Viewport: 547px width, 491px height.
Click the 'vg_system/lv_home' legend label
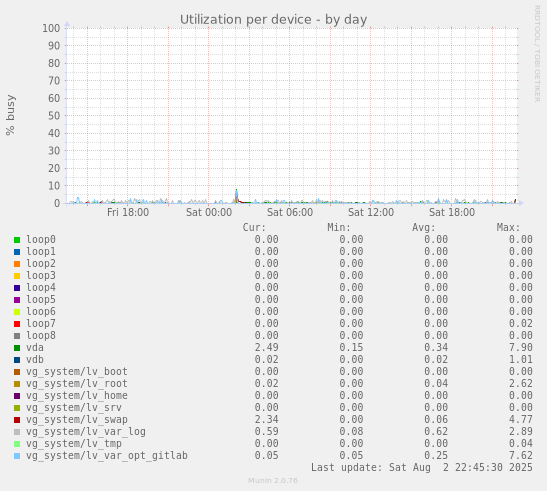pos(77,395)
